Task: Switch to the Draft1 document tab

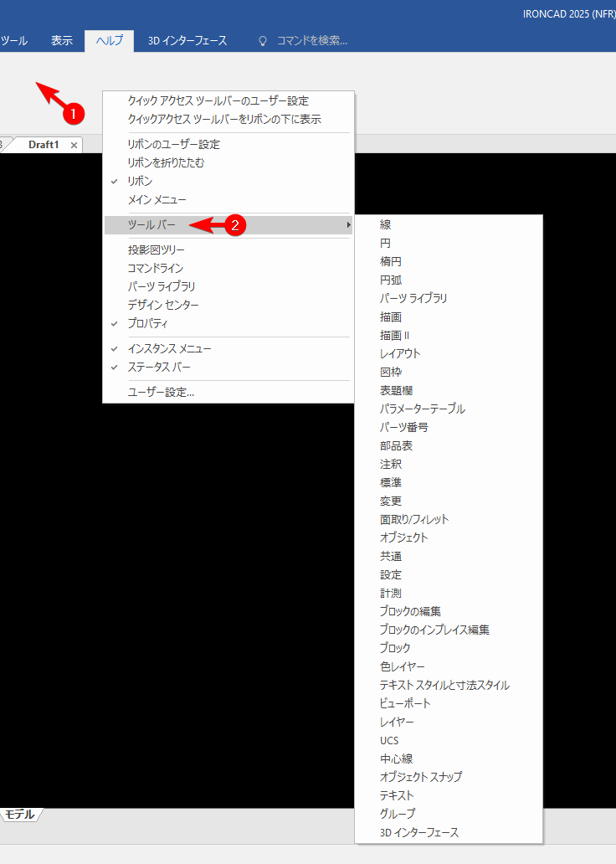Action: pyautogui.click(x=44, y=145)
